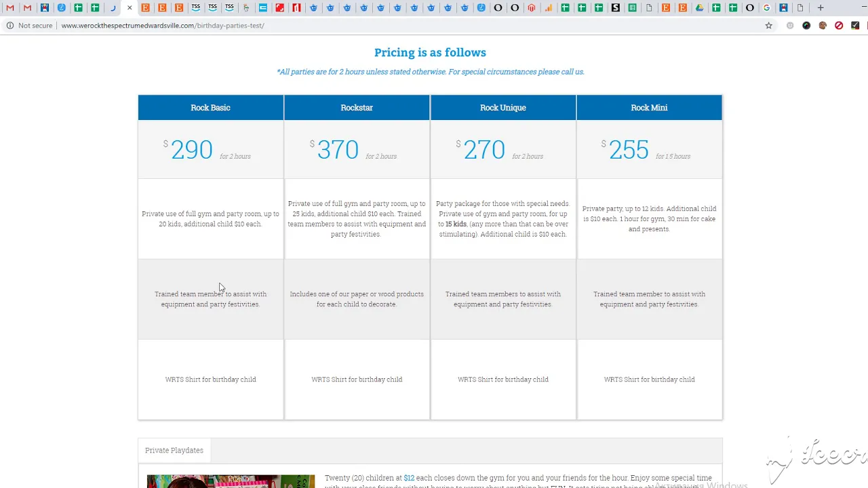Image resolution: width=868 pixels, height=488 pixels.
Task: Switch to the Google Sheets tab
Action: coord(632,8)
